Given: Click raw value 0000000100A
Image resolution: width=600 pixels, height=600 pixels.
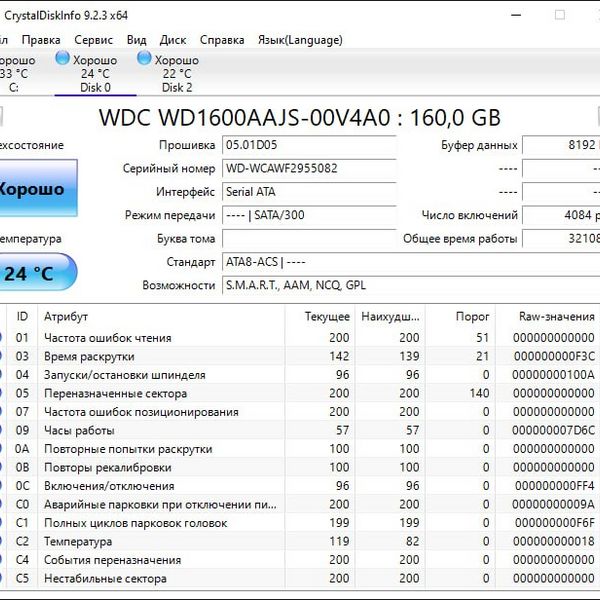Looking at the screenshot, I should point(554,375).
